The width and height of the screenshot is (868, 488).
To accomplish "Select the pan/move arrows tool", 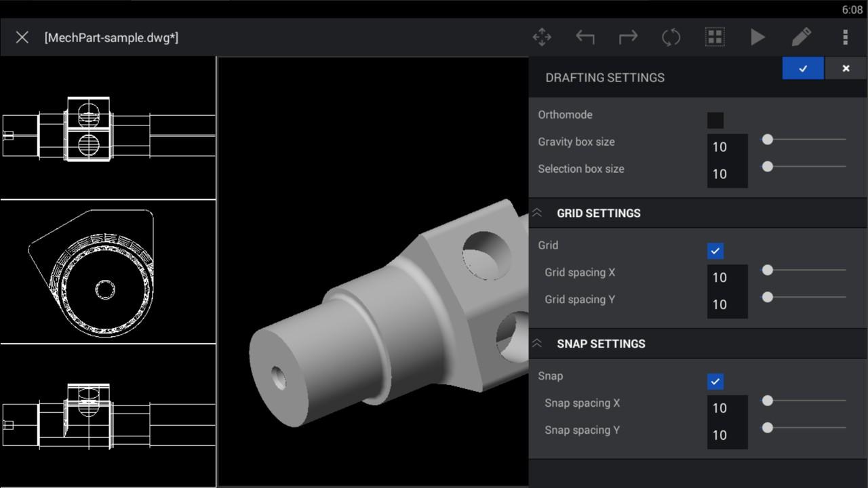I will coord(542,37).
